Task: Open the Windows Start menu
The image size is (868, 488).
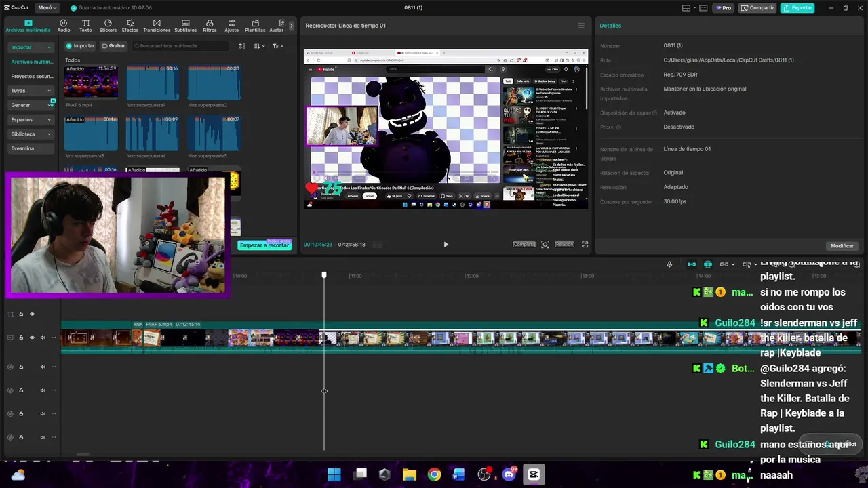Action: tap(334, 474)
